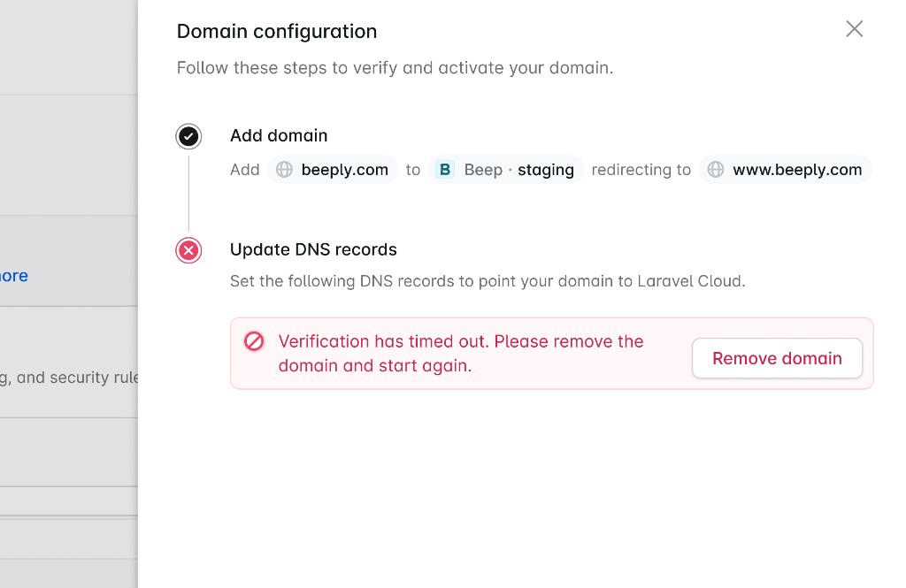Click the completed checkmark icon for Add domain
This screenshot has height=588, width=906.
(x=188, y=136)
